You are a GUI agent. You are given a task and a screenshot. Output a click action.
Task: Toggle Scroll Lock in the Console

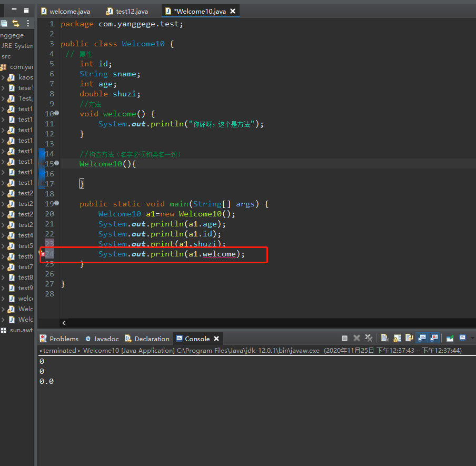tap(397, 338)
